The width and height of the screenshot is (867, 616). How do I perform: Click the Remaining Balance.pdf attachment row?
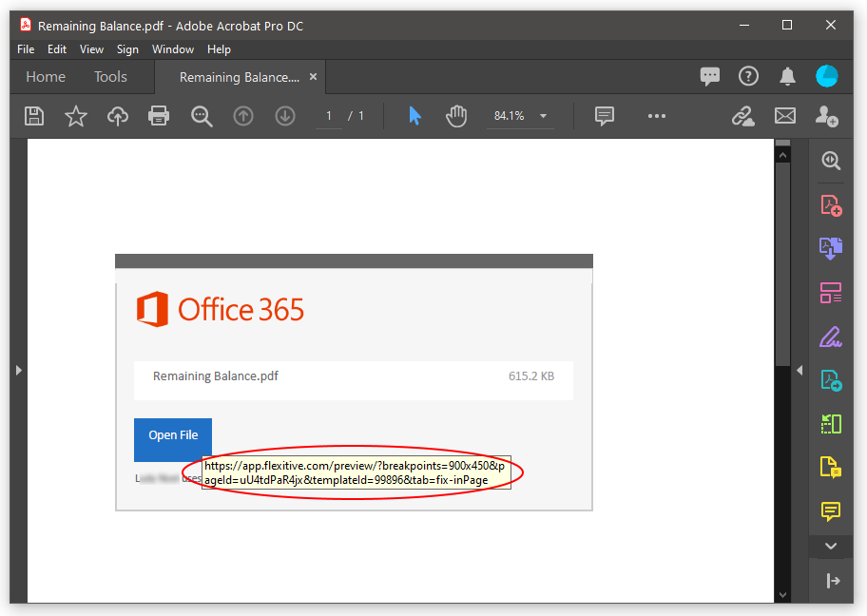[354, 379]
